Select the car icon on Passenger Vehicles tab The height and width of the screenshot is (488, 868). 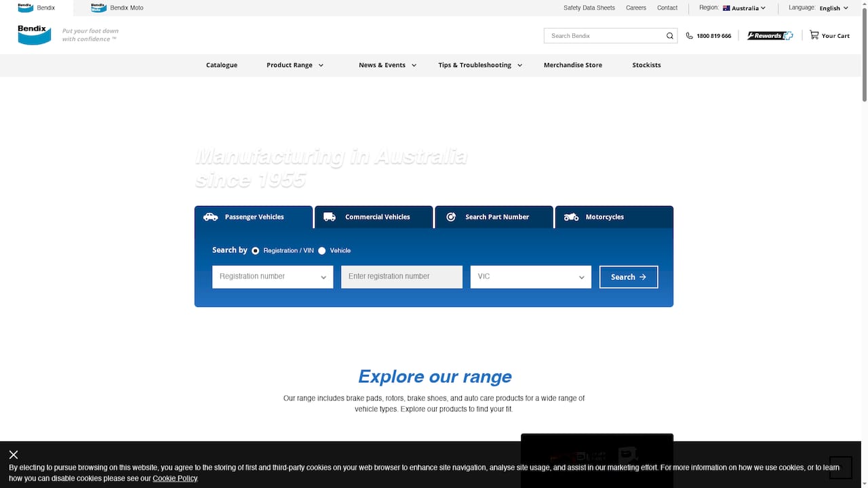pyautogui.click(x=210, y=217)
